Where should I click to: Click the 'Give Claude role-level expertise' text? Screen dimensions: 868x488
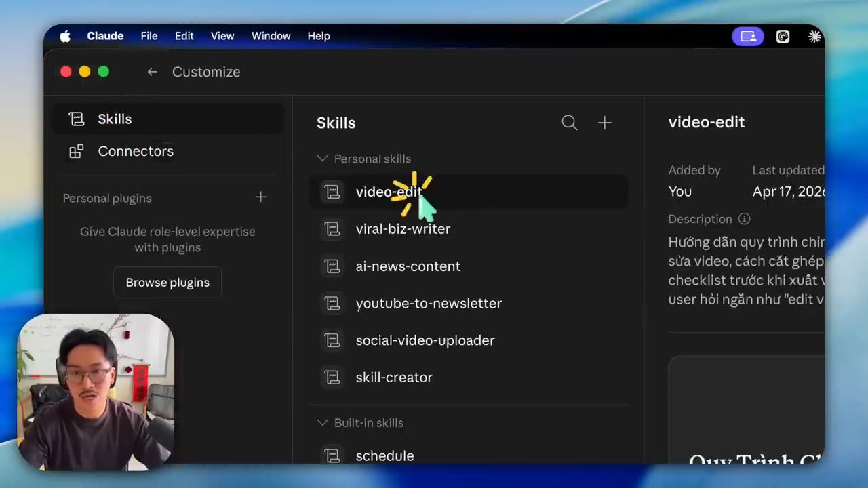click(167, 239)
